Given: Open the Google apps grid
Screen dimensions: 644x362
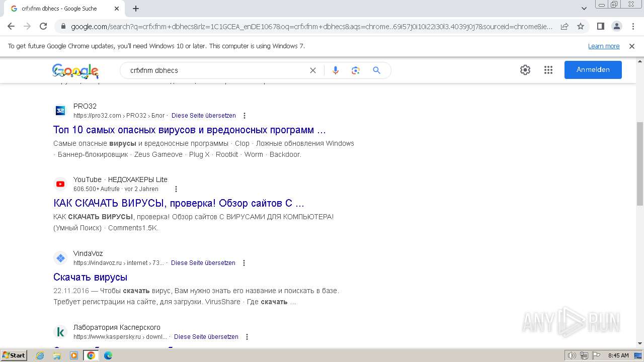Looking at the screenshot, I should pos(548,70).
